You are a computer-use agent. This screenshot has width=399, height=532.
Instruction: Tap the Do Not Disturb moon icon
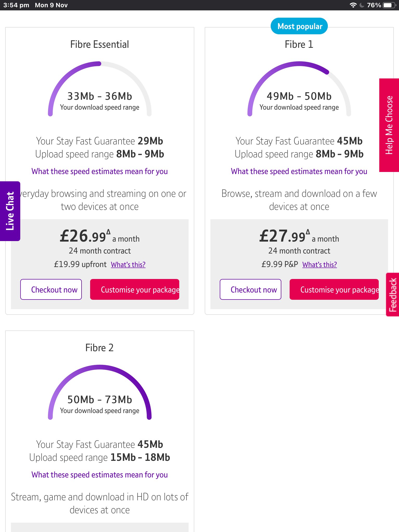[x=362, y=5]
